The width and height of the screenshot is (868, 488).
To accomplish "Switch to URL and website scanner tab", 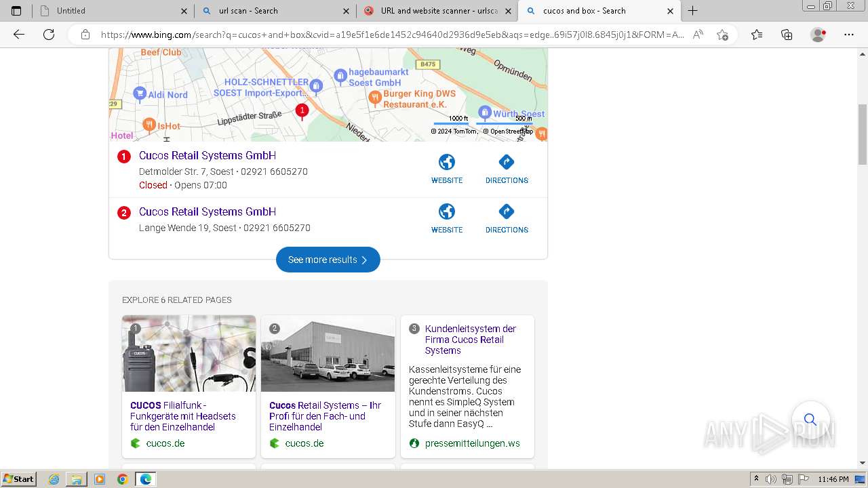I will click(439, 11).
